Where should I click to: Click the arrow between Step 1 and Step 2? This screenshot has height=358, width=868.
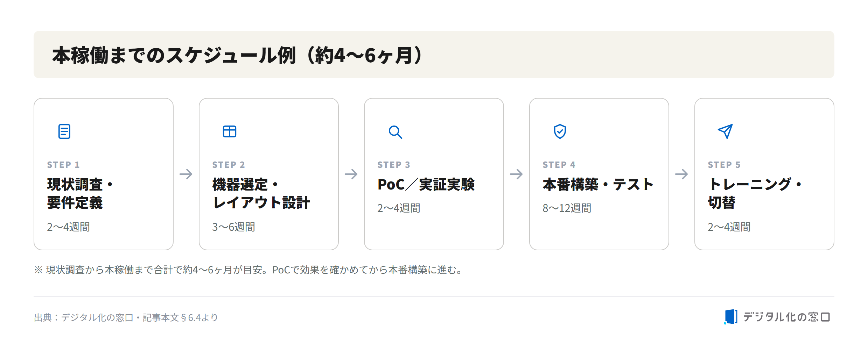click(186, 174)
